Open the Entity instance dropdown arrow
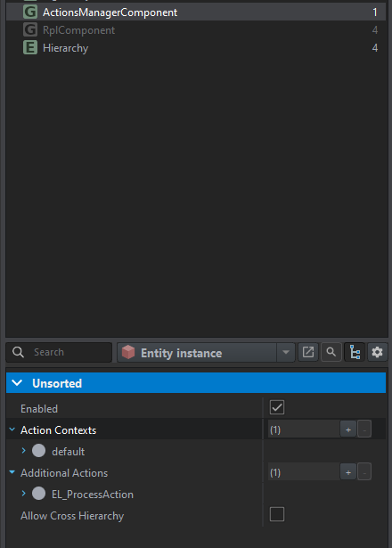Image resolution: width=392 pixels, height=548 pixels. click(x=286, y=352)
